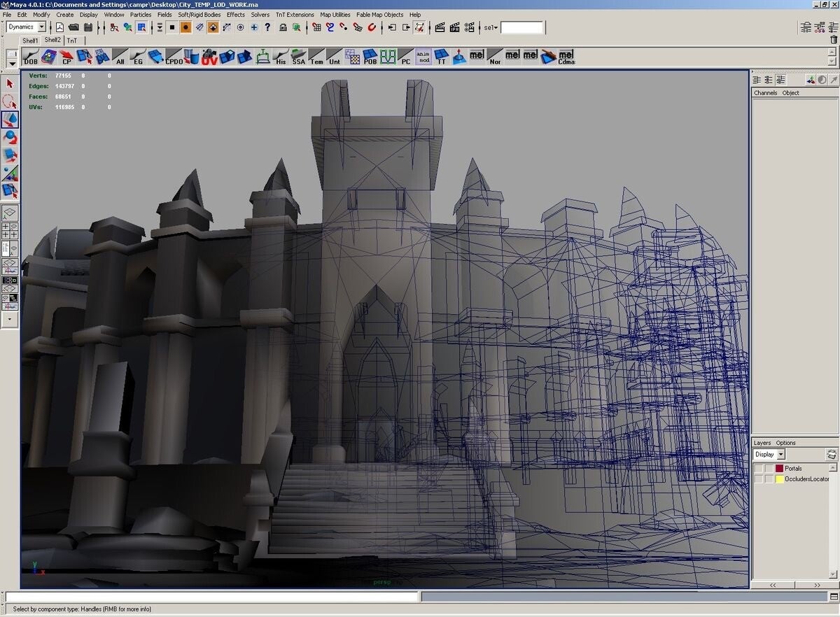Viewport: 840px width, 617px height.
Task: Click Channels in the channel box header
Action: 765,93
